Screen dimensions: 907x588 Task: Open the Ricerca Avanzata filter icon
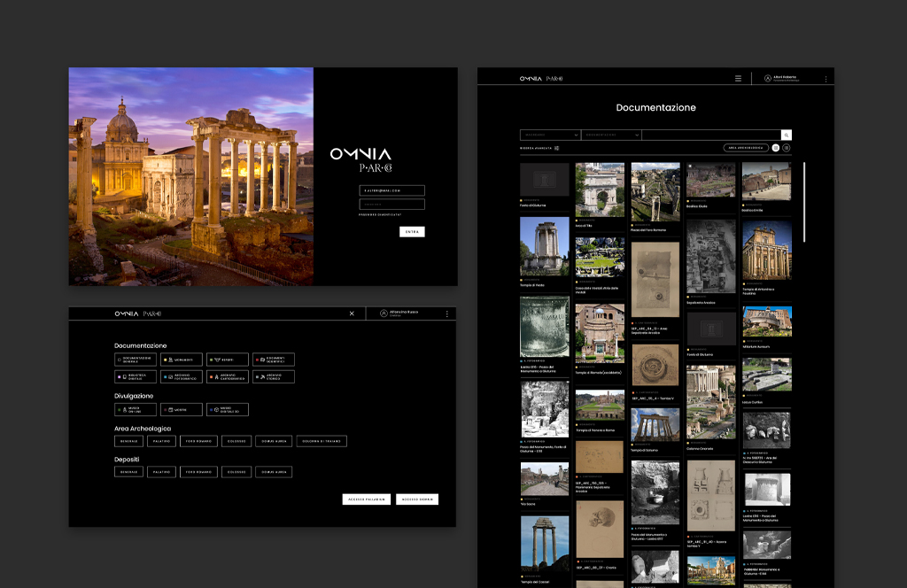[556, 148]
